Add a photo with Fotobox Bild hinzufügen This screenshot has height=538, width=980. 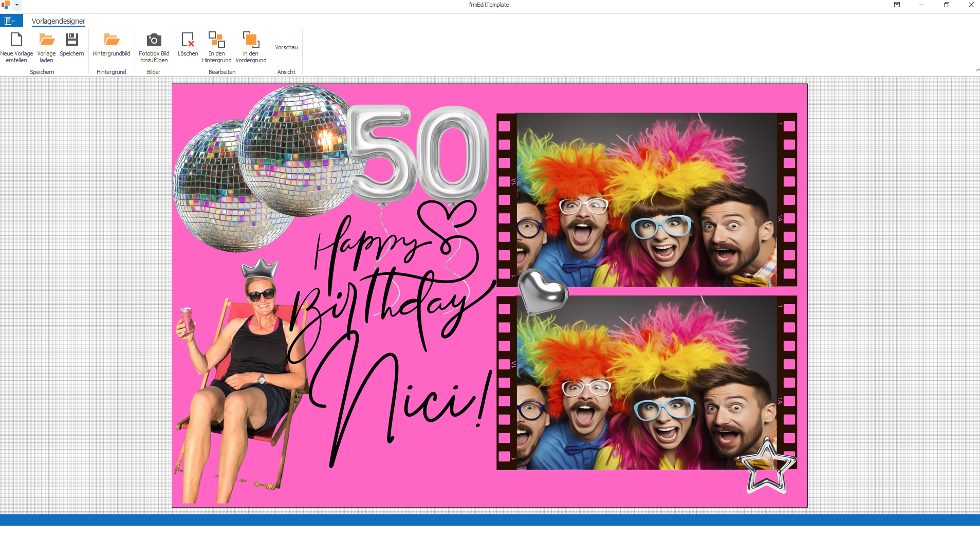154,40
